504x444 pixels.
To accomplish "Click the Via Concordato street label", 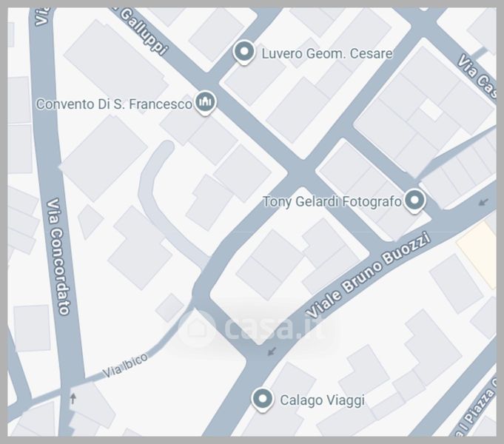I will coord(58,256).
